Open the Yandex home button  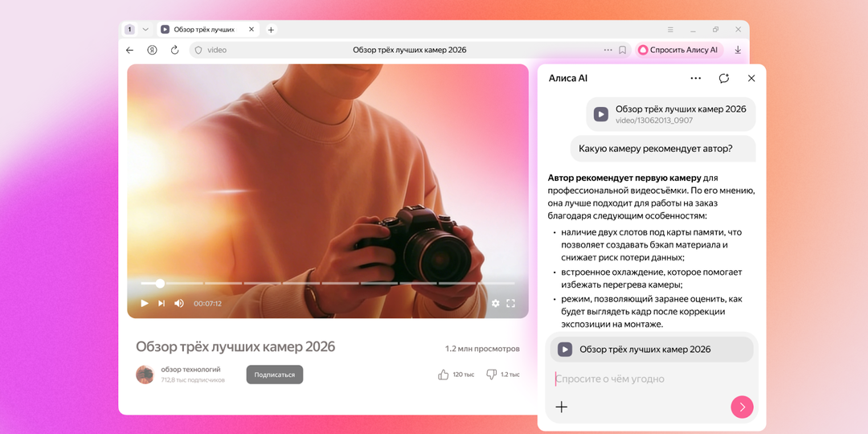coord(152,51)
